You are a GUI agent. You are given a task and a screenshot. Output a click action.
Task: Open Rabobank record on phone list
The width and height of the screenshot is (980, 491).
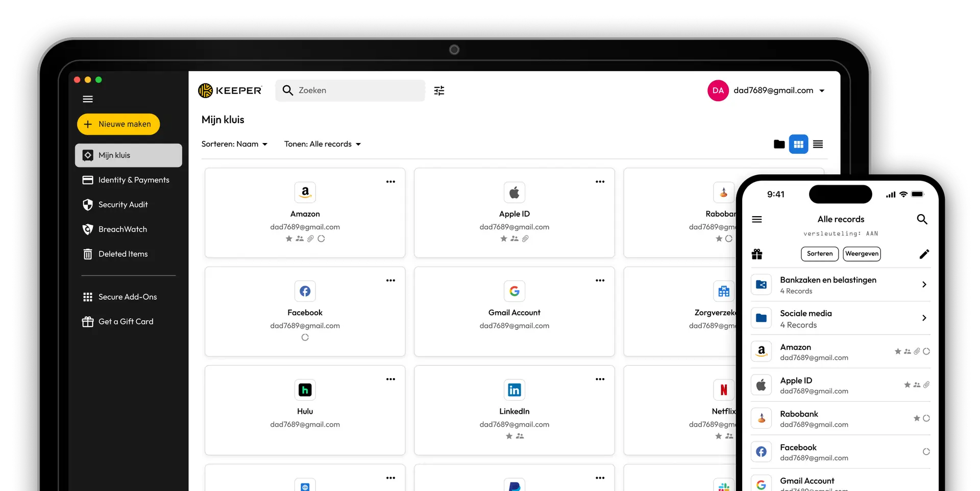[840, 418]
